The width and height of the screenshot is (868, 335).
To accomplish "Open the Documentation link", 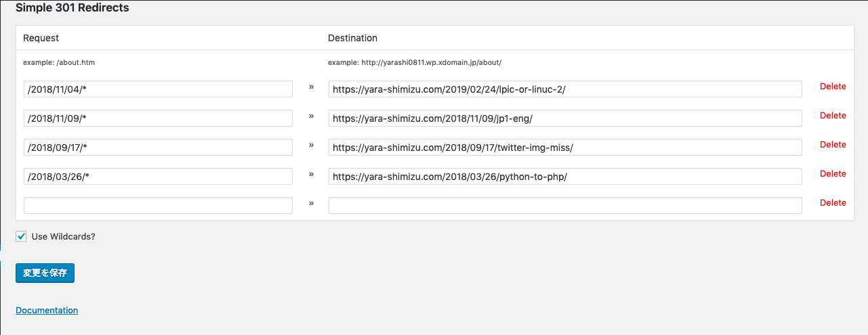I will coord(47,310).
